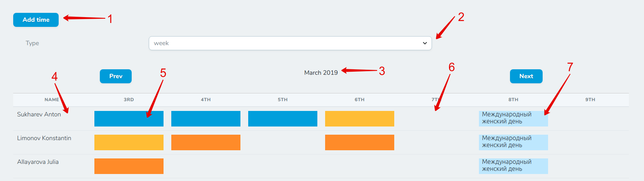The height and width of the screenshot is (181, 644).
Task: Click Allayarova Julia's holiday cell on 8th
Action: [513, 166]
